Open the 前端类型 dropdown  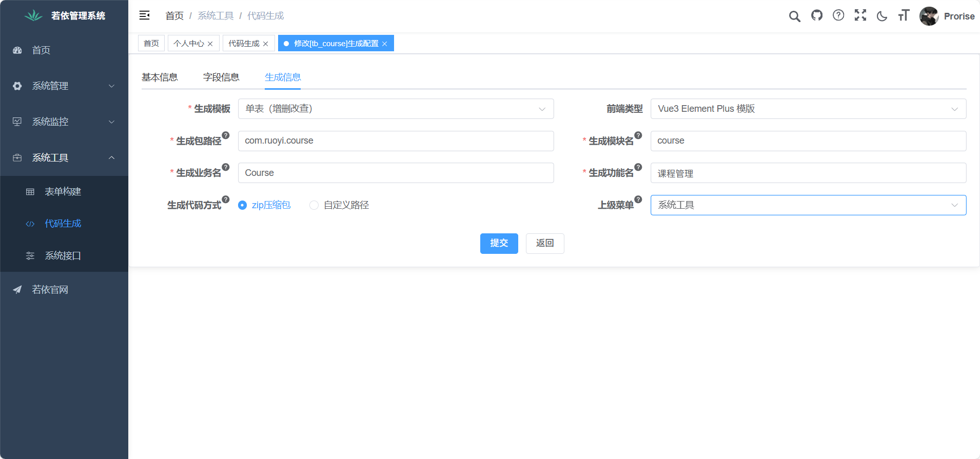808,109
